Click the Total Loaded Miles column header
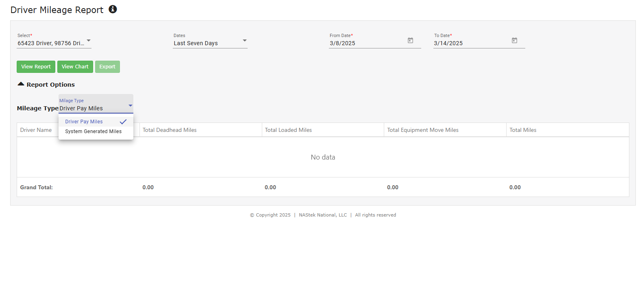The height and width of the screenshot is (289, 644). pyautogui.click(x=288, y=130)
